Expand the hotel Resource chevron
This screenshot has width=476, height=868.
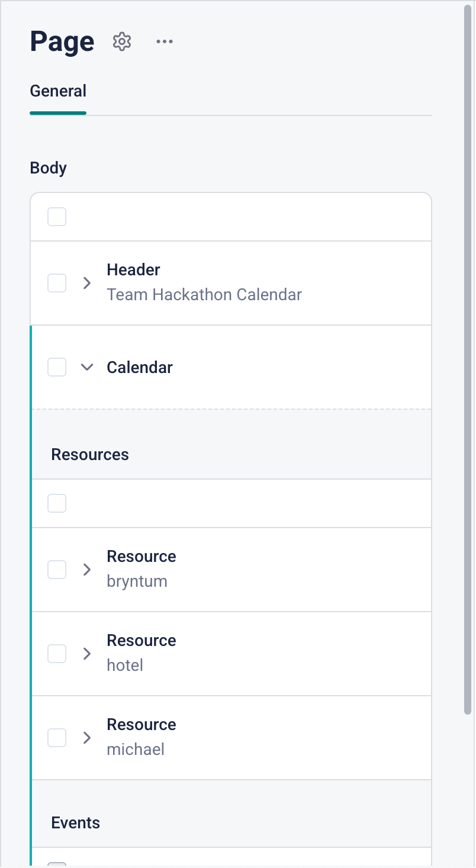tap(87, 654)
